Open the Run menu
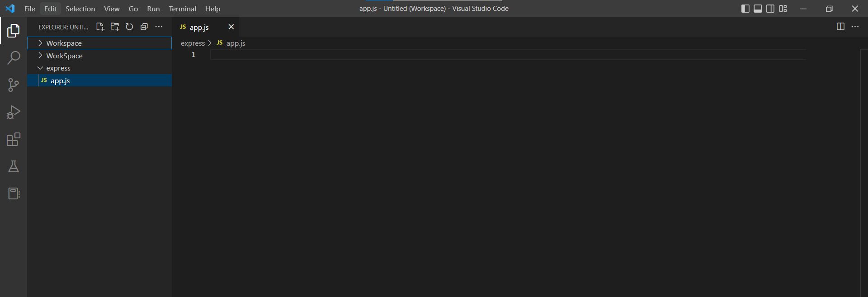Screen dimensions: 868x297 click(153, 9)
